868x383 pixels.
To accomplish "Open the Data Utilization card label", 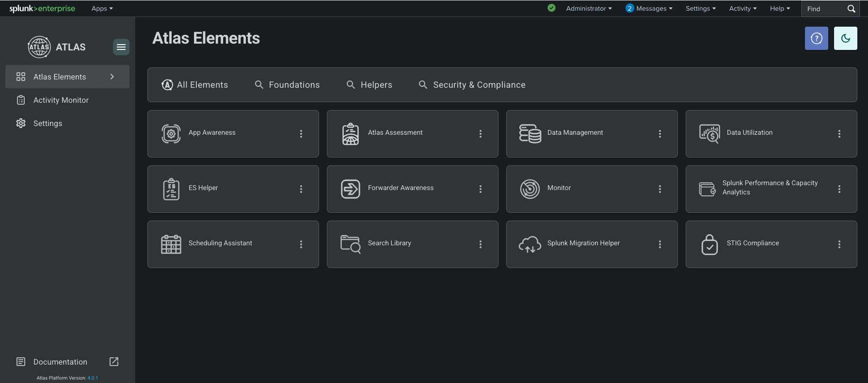I will pos(750,132).
